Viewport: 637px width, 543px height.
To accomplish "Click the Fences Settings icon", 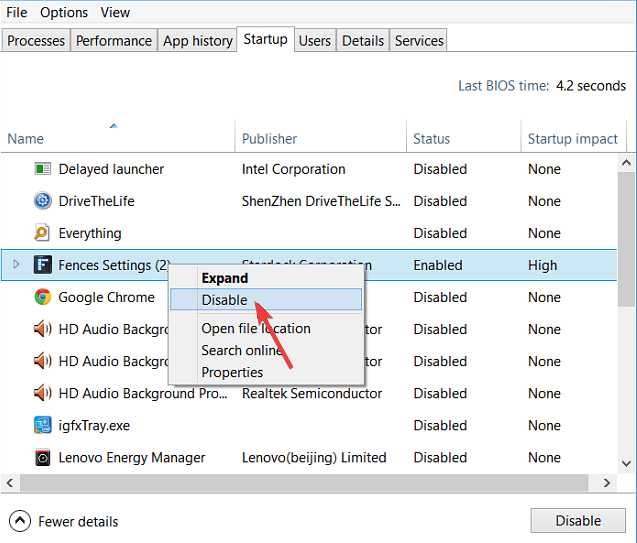I will click(x=43, y=265).
